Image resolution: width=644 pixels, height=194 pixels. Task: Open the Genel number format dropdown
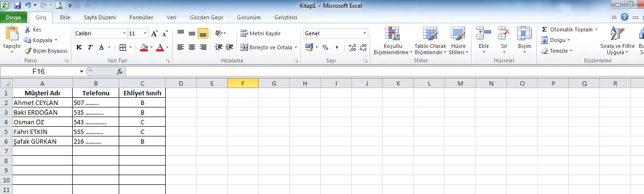pos(364,33)
